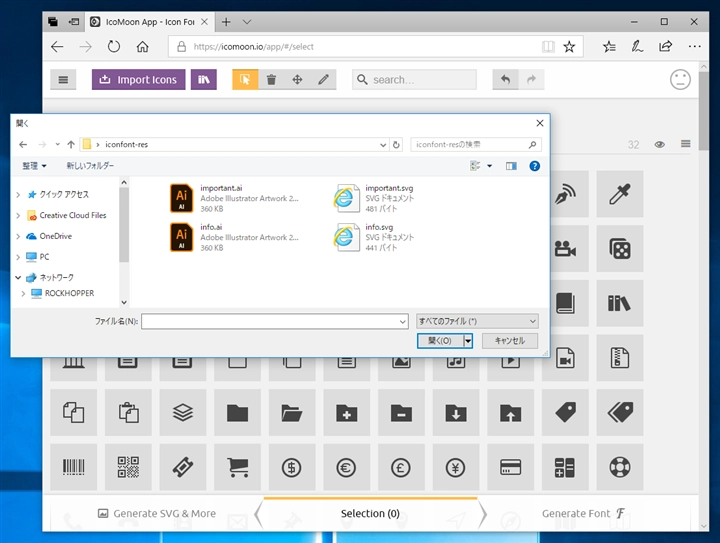Image resolution: width=720 pixels, height=543 pixels.
Task: Open the file name history dropdown
Action: tap(402, 322)
